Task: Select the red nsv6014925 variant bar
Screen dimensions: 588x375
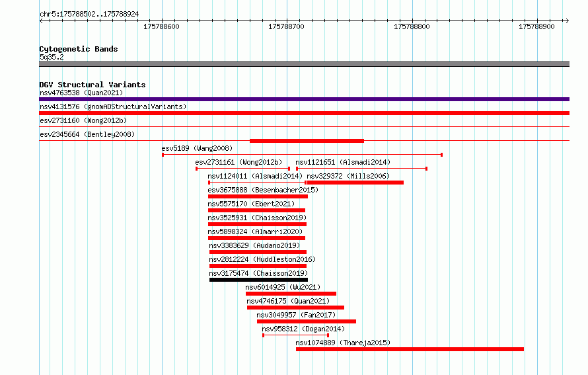Action: click(291, 294)
